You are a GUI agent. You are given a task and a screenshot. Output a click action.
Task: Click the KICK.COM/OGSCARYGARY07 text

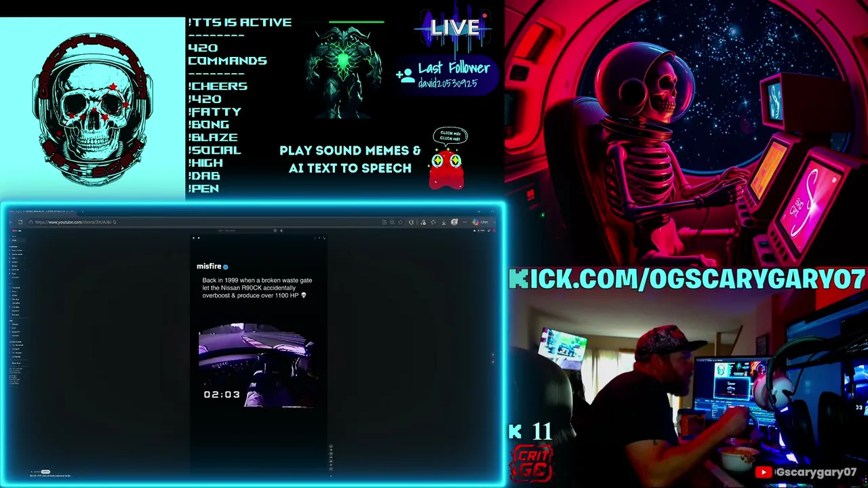[x=687, y=279]
